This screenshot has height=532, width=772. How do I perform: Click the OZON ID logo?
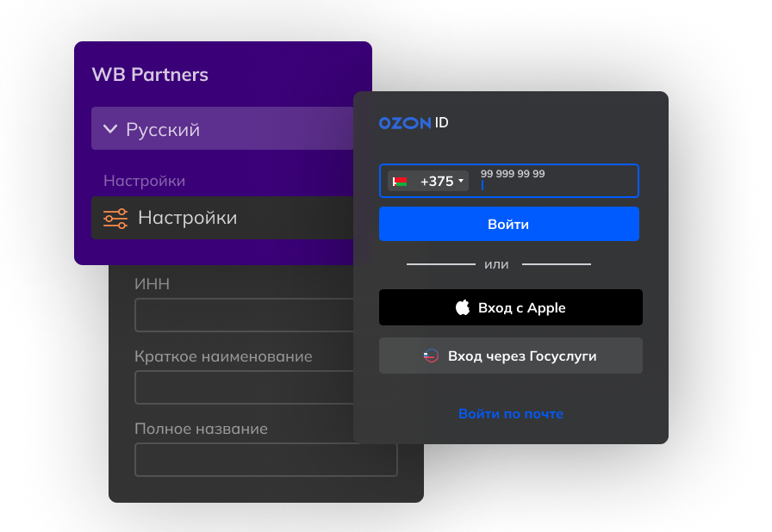pos(414,123)
